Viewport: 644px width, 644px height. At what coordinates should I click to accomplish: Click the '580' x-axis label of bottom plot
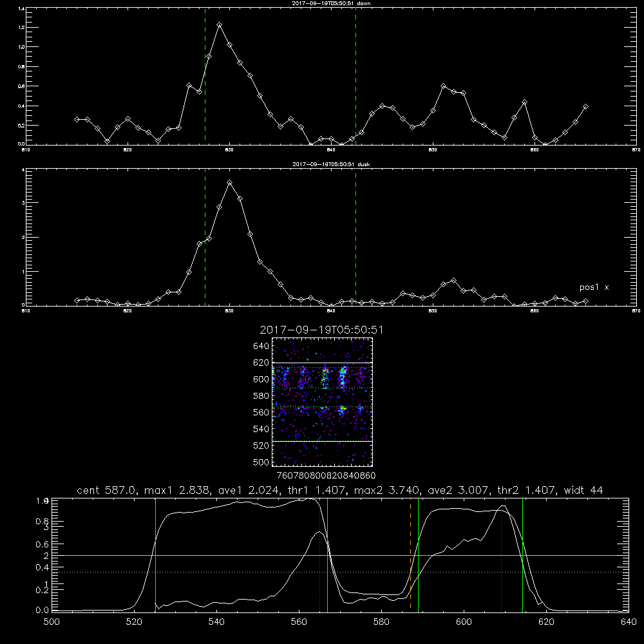[x=381, y=622]
